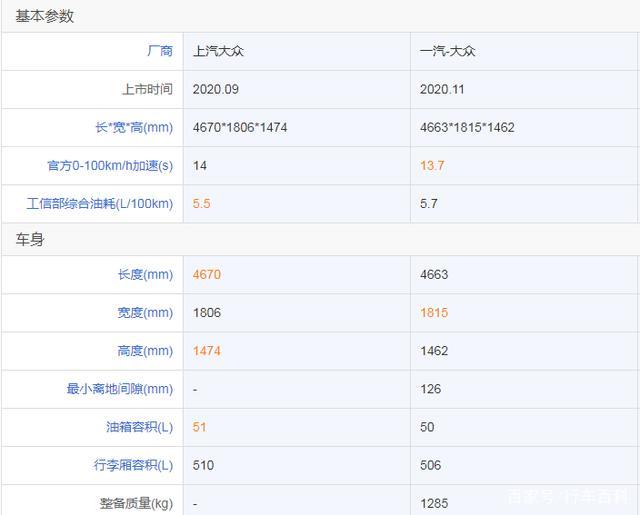Select the highlighted fuel consumption 5.5
This screenshot has height=515, width=640.
point(202,204)
